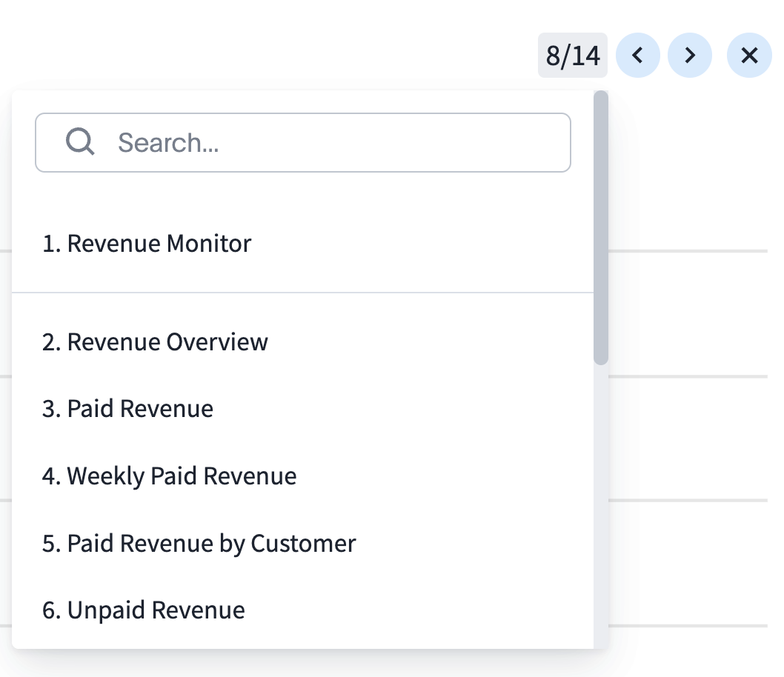Go to the previous page with left chevron

(637, 56)
